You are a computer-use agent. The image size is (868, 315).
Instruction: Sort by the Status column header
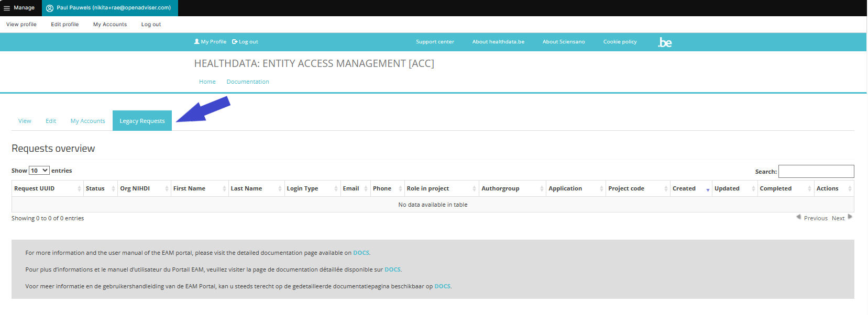(x=95, y=189)
